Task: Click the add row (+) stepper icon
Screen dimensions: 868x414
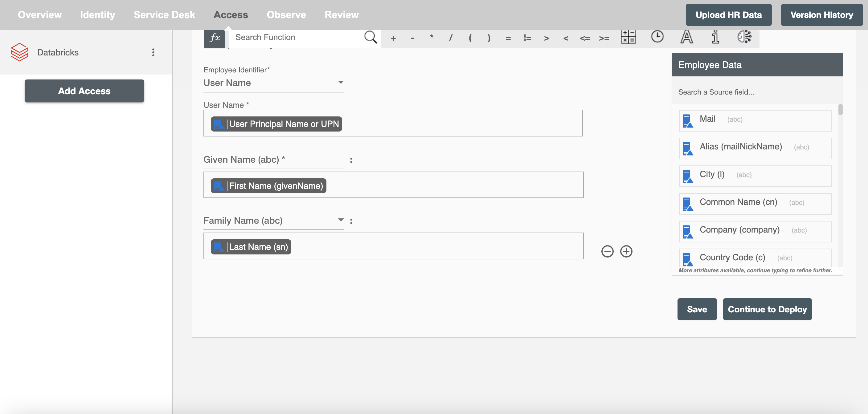Action: pos(626,251)
